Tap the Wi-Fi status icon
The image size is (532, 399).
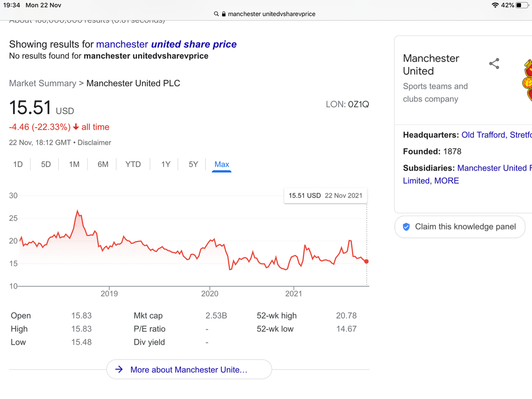[x=495, y=5]
